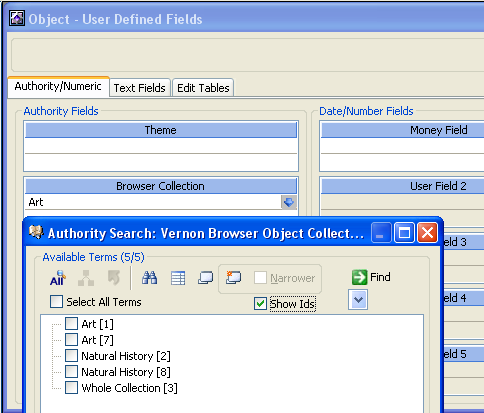Image resolution: width=484 pixels, height=413 pixels.
Task: Open the Edit Tables tab
Action: point(203,88)
